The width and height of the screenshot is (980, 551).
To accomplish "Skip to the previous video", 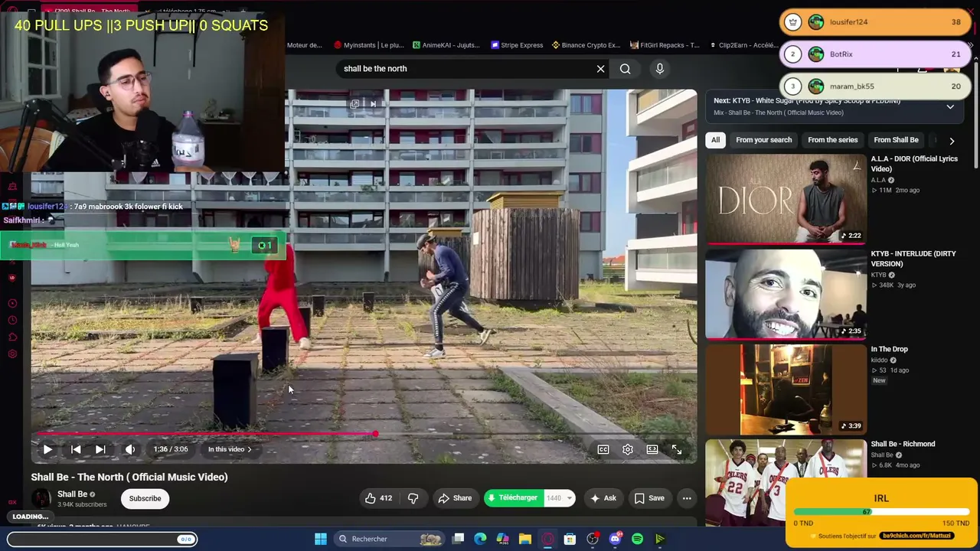I will point(76,449).
